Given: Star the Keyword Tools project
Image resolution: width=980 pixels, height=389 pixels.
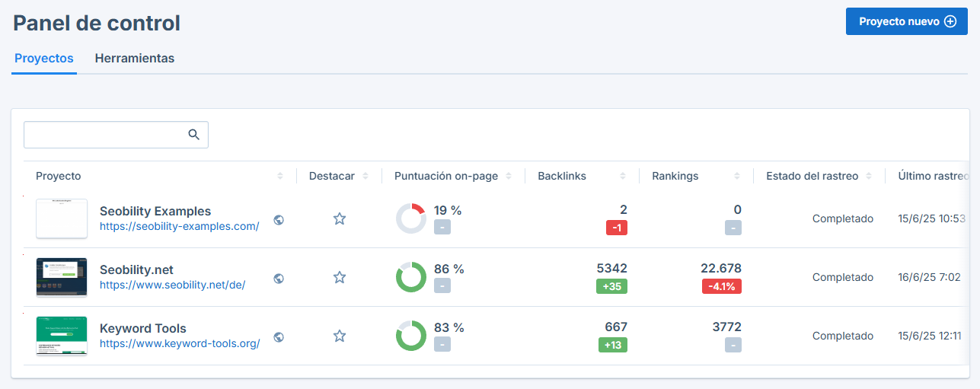Looking at the screenshot, I should (340, 336).
